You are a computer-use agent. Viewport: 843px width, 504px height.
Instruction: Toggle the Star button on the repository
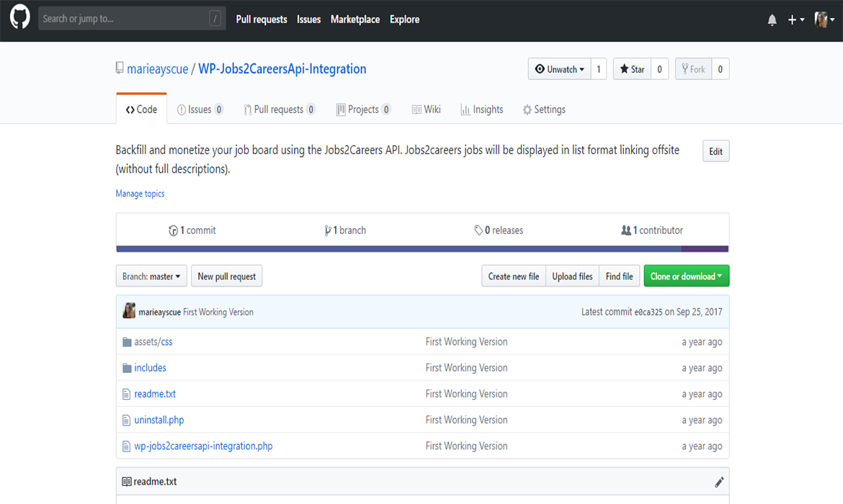click(x=632, y=68)
